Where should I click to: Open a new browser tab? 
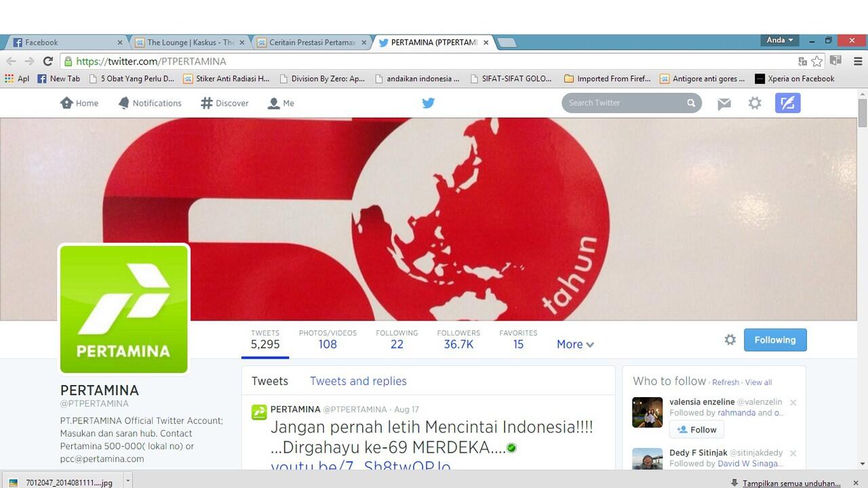tap(507, 43)
